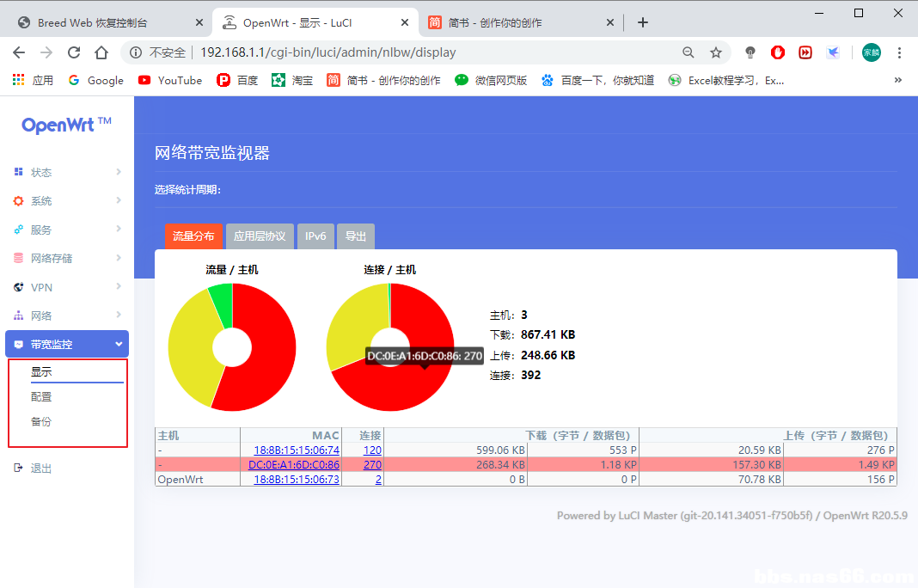Switch to the IPv6 tab
The height and width of the screenshot is (588, 918).
[x=315, y=236]
